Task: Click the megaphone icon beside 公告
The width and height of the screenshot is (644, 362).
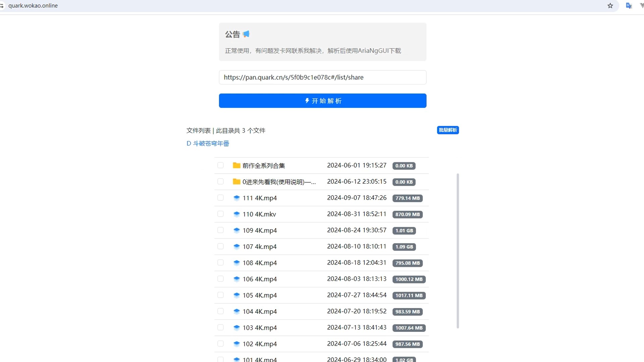Action: click(246, 34)
